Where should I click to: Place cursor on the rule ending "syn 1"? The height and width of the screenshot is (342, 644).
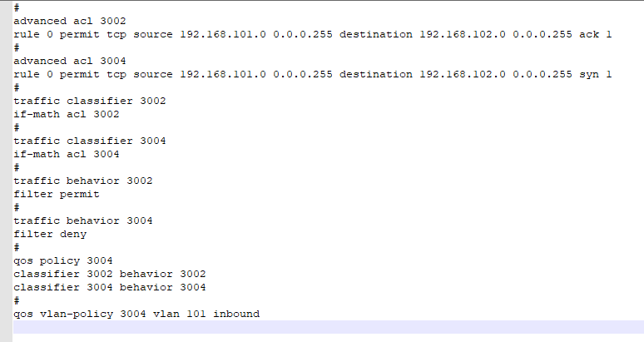point(312,74)
